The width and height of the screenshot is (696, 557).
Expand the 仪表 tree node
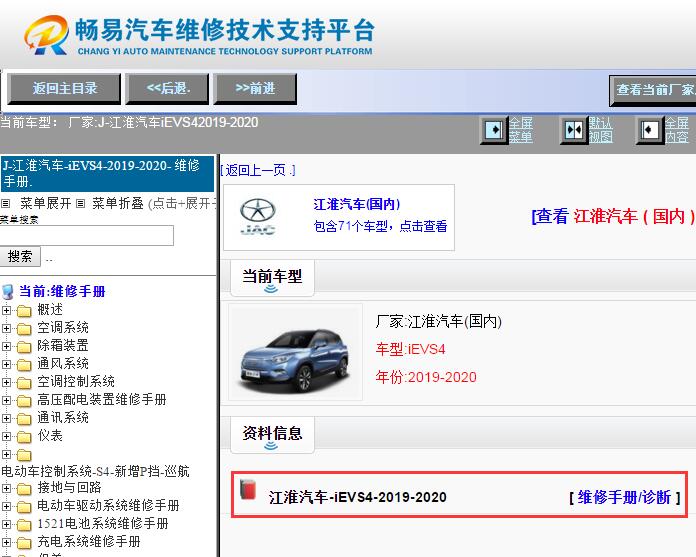coord(6,436)
